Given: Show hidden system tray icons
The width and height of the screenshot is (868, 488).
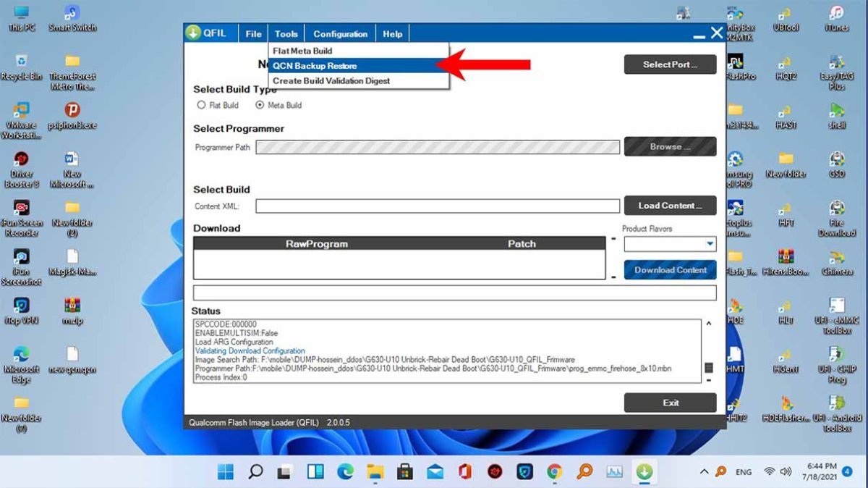Looking at the screenshot, I should (704, 472).
